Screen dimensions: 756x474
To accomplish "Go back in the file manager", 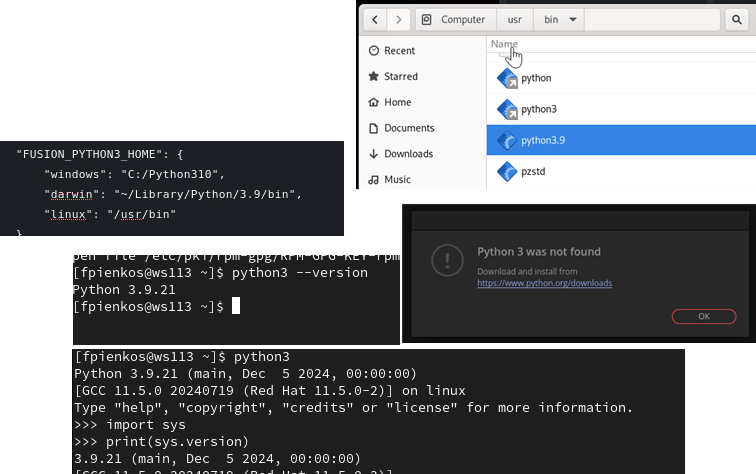I will click(x=375, y=20).
